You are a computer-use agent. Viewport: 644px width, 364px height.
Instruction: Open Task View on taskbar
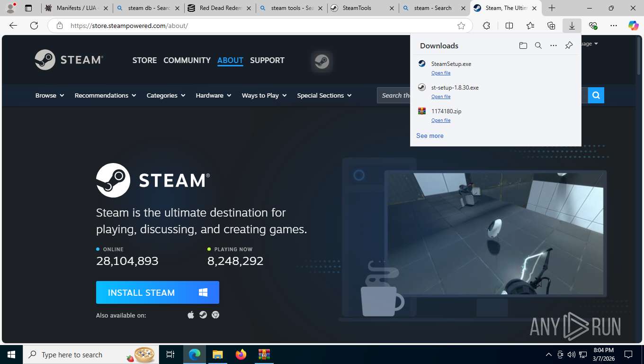click(170, 355)
